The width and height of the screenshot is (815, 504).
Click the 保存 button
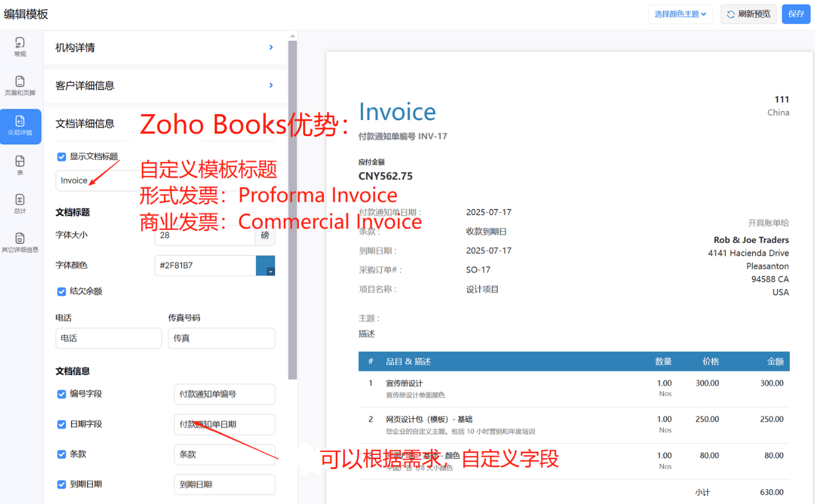click(796, 14)
